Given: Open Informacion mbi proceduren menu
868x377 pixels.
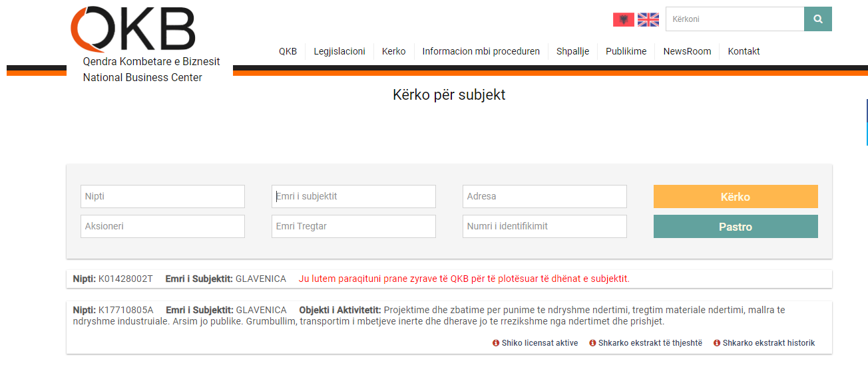Looking at the screenshot, I should [x=481, y=51].
